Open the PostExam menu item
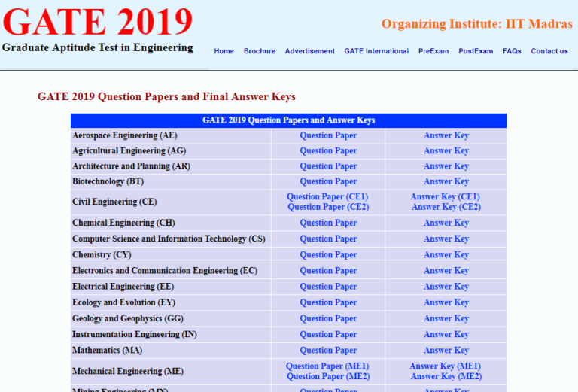The image size is (578, 392). pyautogui.click(x=476, y=51)
